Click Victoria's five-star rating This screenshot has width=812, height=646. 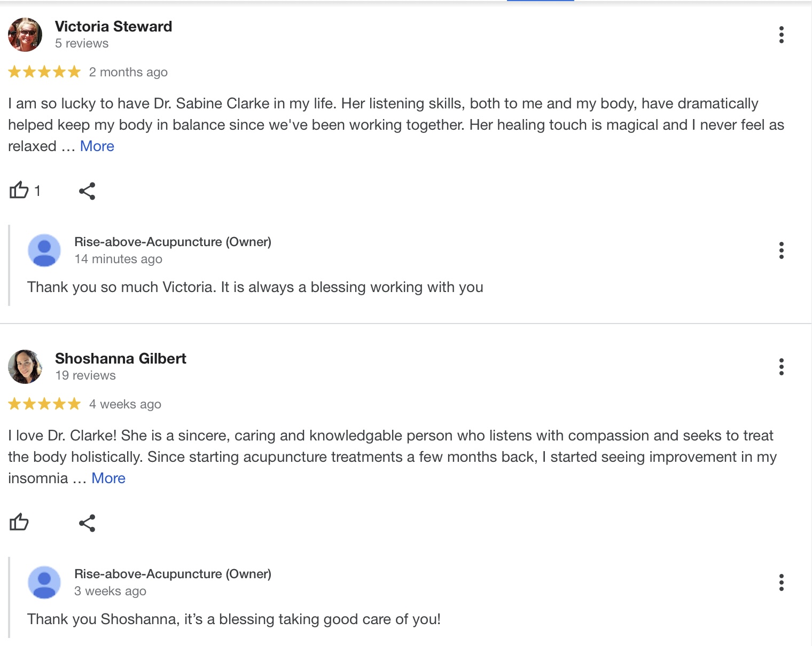44,72
